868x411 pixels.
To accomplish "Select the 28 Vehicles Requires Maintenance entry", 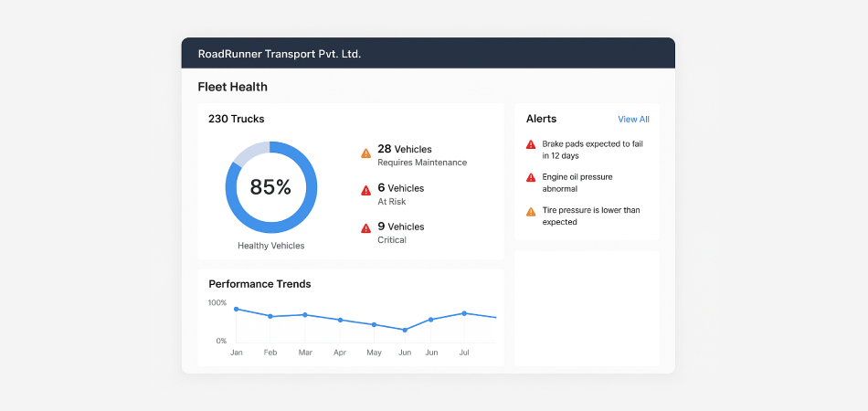I will [x=421, y=155].
